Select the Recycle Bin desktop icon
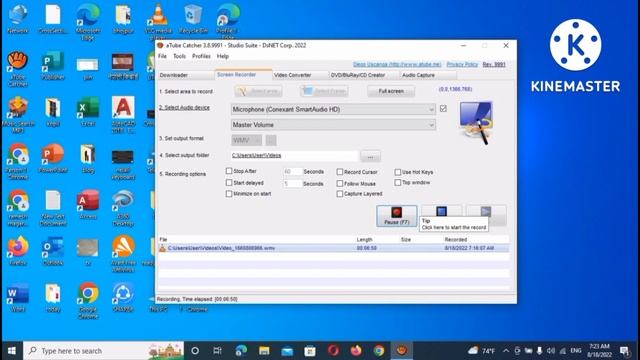This screenshot has height=360, width=640. pyautogui.click(x=193, y=19)
